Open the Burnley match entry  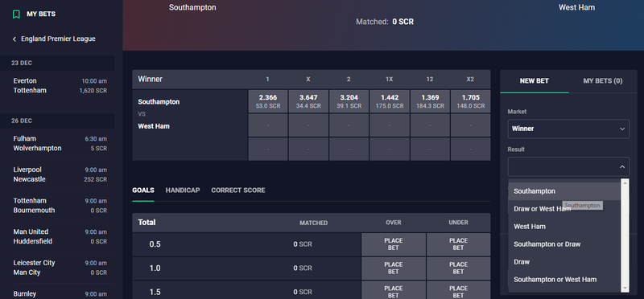[60, 294]
